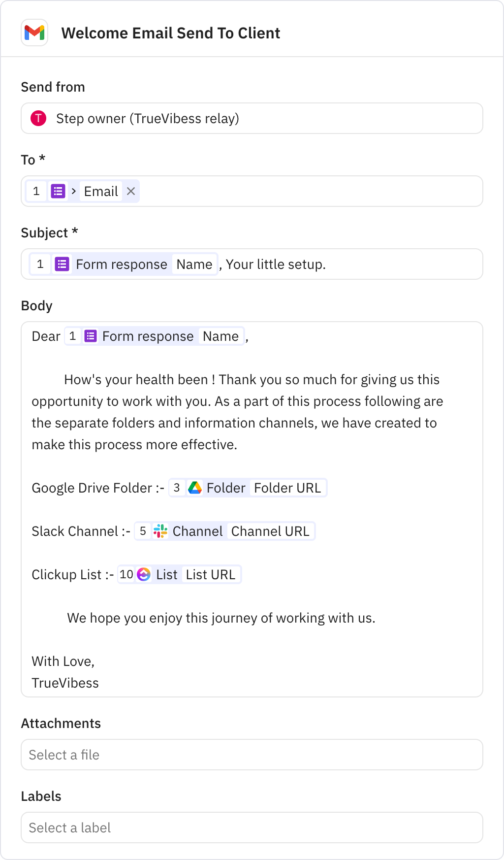Click the ClickUp icon in the List token
The image size is (504, 860).
pos(144,574)
